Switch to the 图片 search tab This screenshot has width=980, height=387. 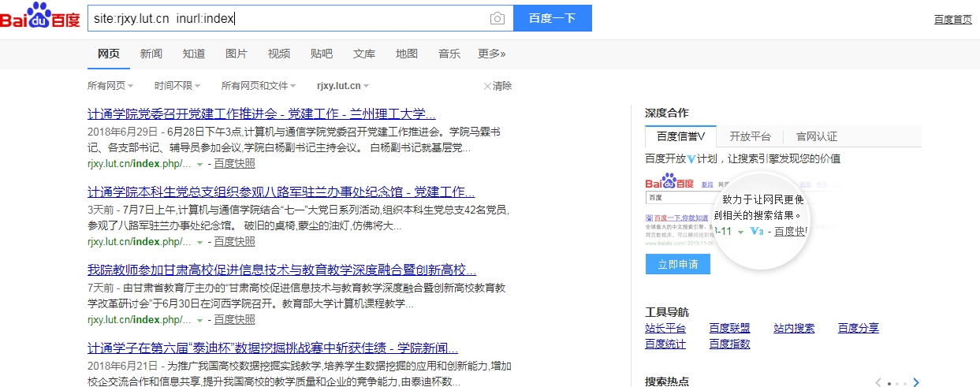tap(237, 54)
